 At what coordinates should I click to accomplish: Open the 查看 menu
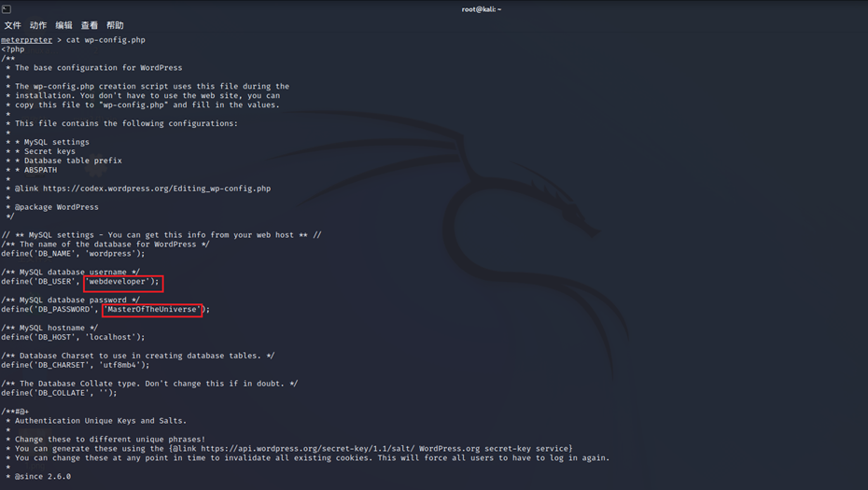pos(89,25)
